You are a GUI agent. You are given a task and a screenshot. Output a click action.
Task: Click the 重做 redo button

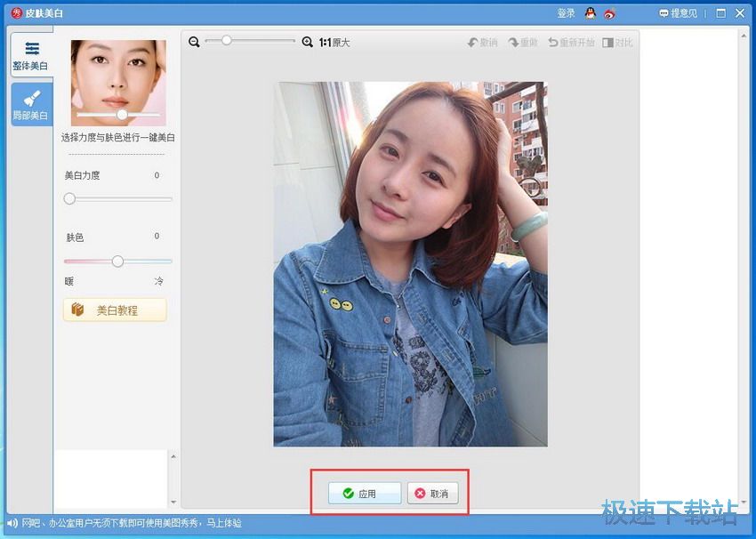point(523,43)
